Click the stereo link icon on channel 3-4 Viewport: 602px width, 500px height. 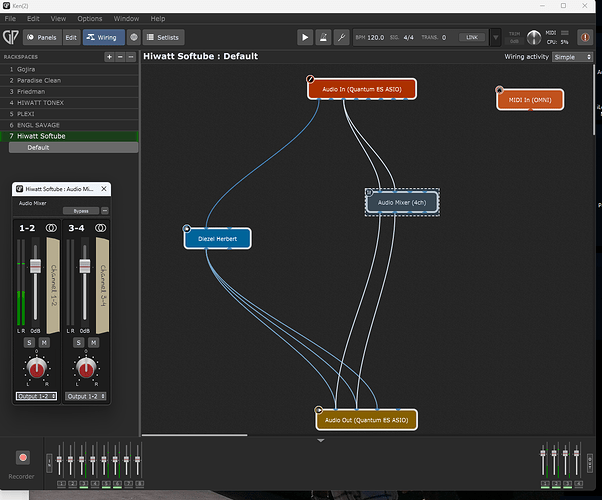(x=100, y=228)
